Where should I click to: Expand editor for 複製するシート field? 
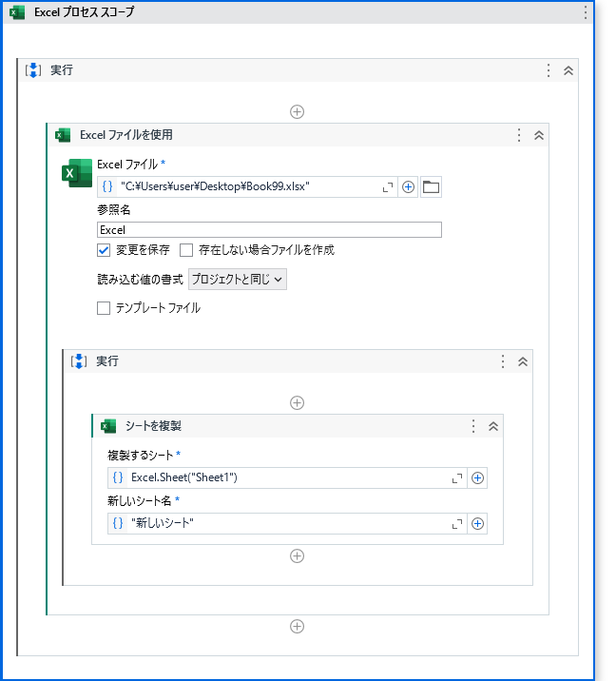tap(456, 478)
